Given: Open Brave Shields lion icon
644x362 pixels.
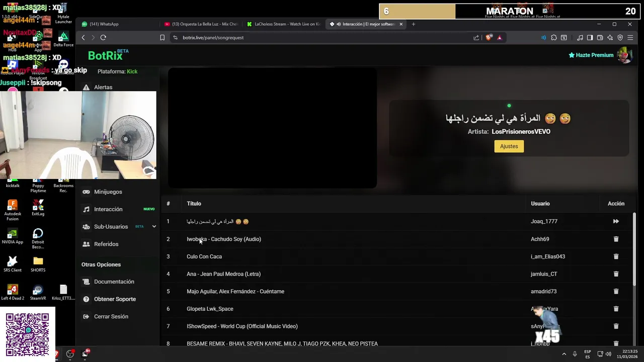Looking at the screenshot, I should click(x=489, y=38).
